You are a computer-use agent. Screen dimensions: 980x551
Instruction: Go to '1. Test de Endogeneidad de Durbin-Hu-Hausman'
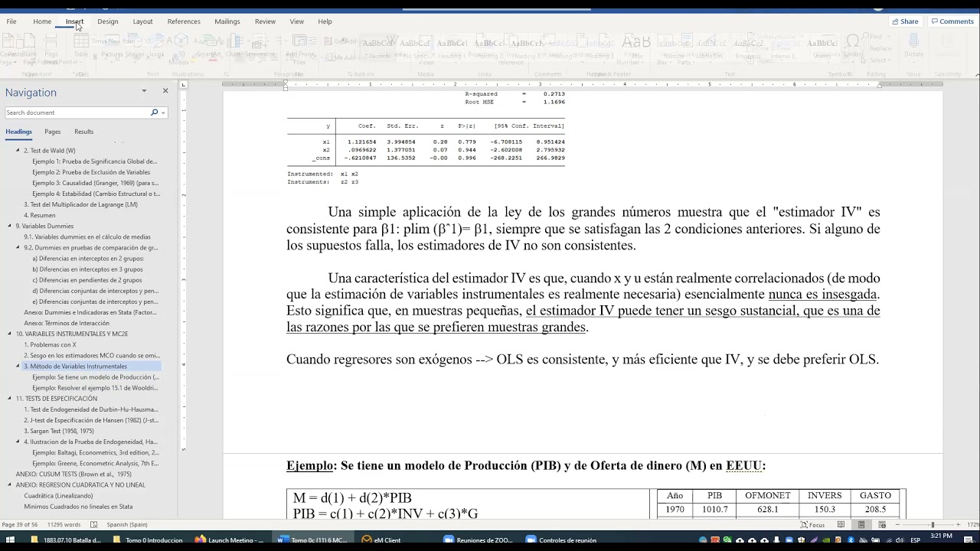click(91, 409)
